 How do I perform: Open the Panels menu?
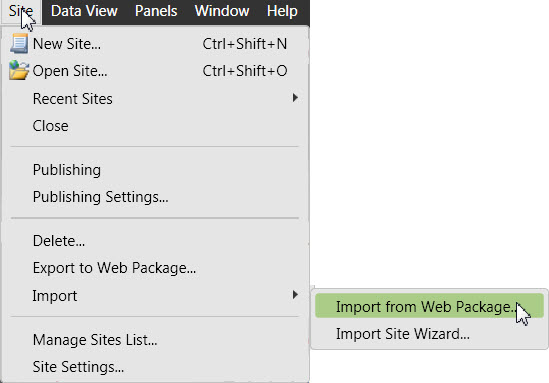(156, 11)
